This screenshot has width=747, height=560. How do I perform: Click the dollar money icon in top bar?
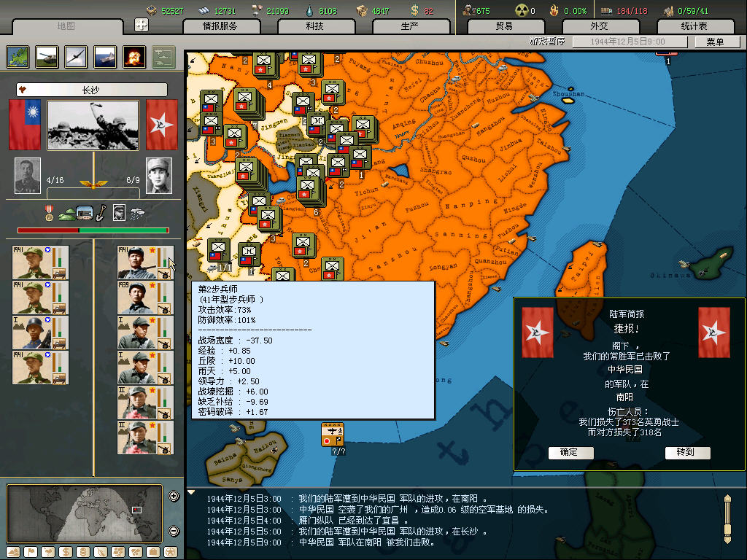pos(415,10)
